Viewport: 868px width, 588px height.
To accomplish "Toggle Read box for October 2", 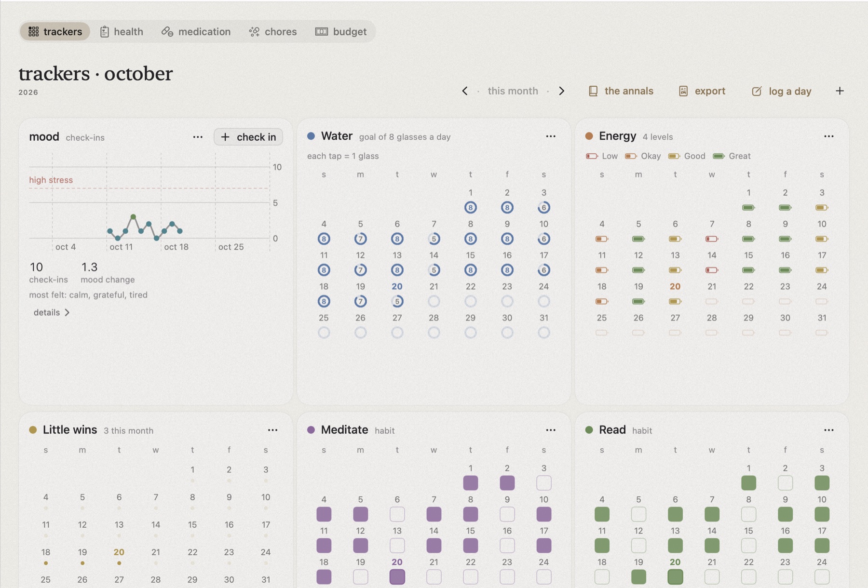I will [x=785, y=482].
